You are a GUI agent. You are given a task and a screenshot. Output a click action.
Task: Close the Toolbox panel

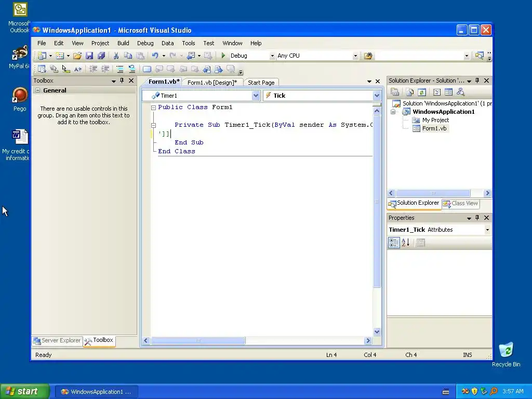pos(131,81)
